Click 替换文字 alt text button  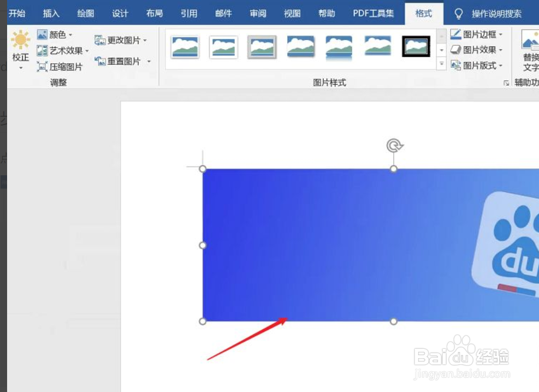pos(530,51)
